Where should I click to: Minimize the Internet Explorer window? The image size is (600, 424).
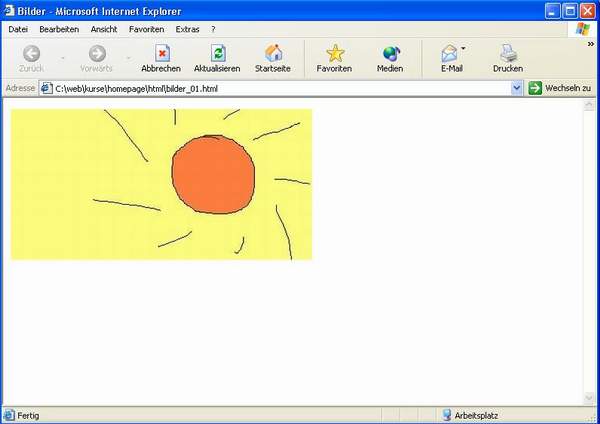(x=552, y=11)
